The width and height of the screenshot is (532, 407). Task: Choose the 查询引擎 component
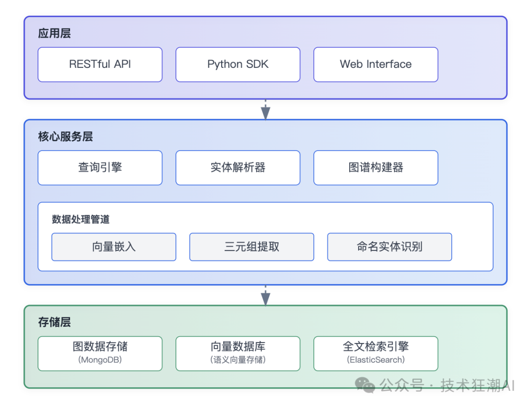[100, 168]
